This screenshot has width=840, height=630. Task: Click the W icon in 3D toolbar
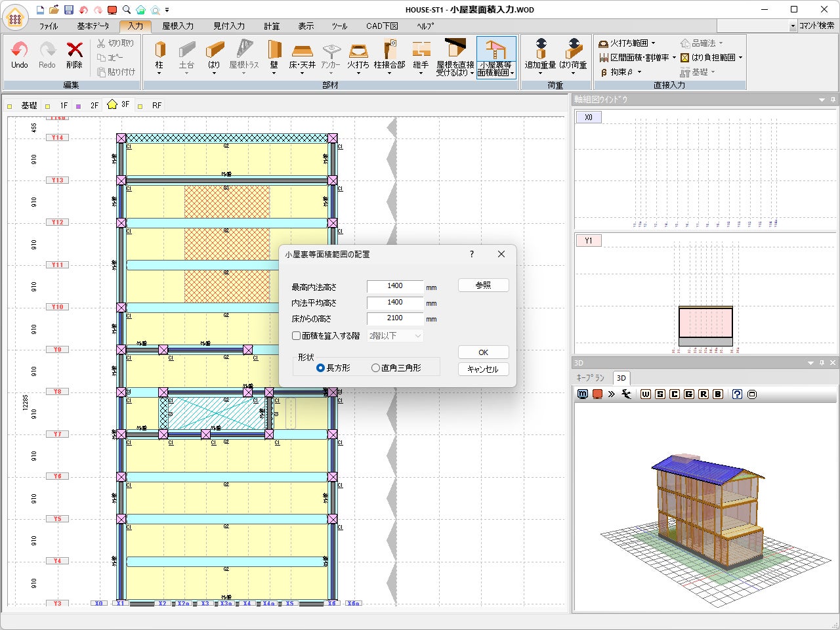click(x=646, y=394)
